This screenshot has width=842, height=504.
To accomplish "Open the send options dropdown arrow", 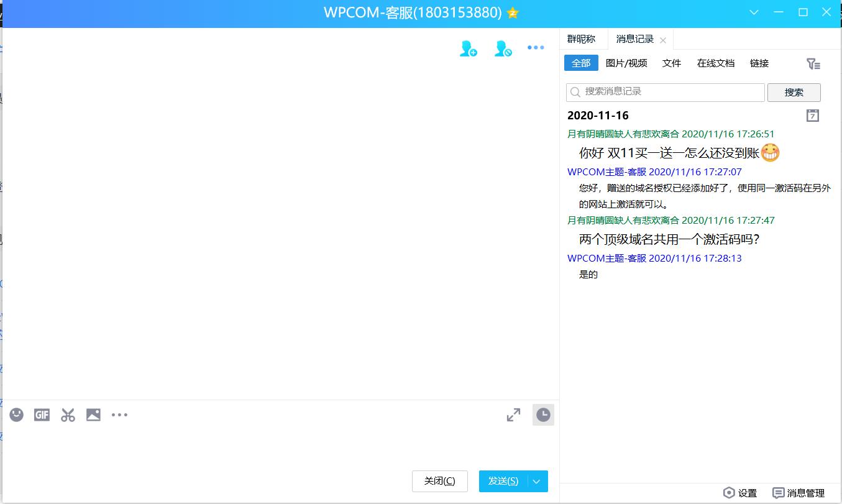I will [538, 481].
